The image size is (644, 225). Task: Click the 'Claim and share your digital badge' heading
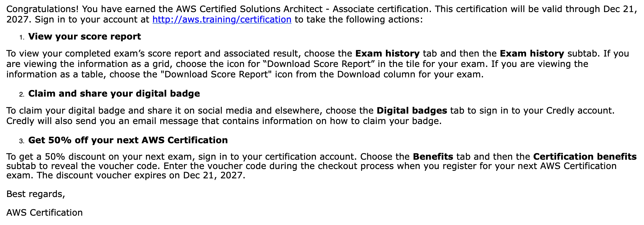(x=114, y=94)
